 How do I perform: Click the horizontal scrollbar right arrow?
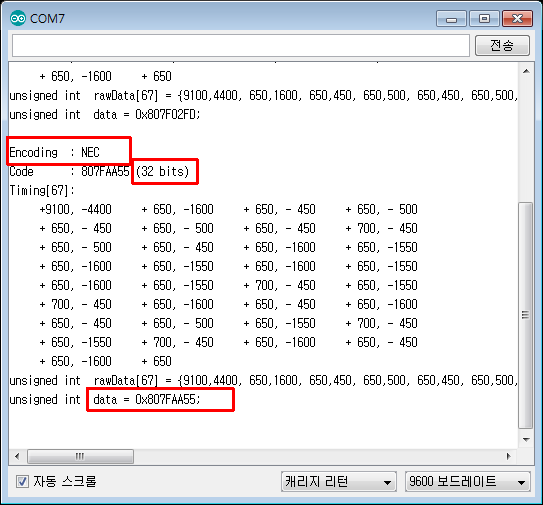[508, 456]
